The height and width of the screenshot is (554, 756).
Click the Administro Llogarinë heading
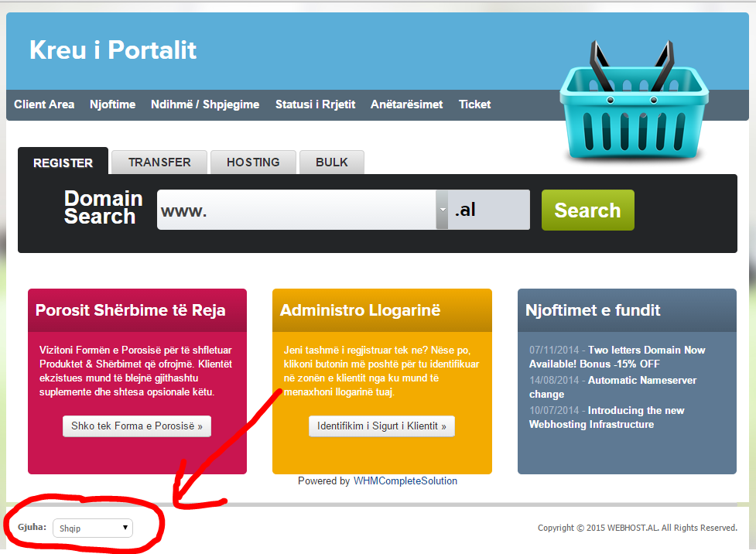360,310
